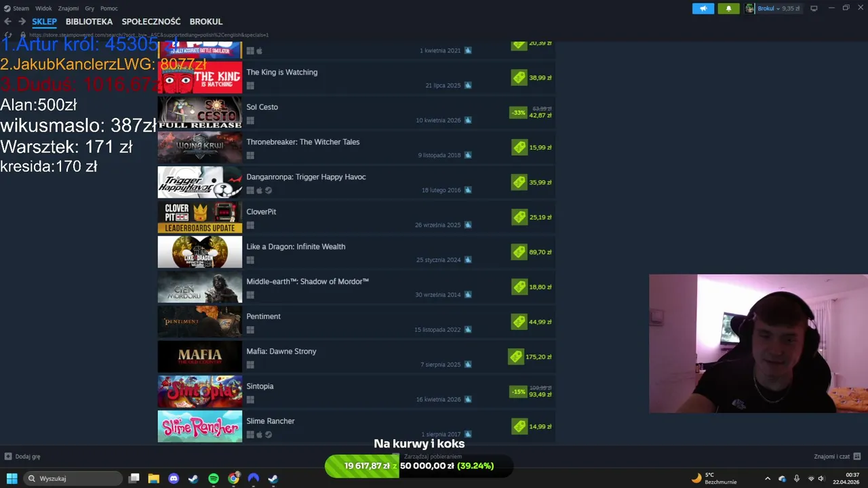Click the Dodaj grę button

point(22,457)
